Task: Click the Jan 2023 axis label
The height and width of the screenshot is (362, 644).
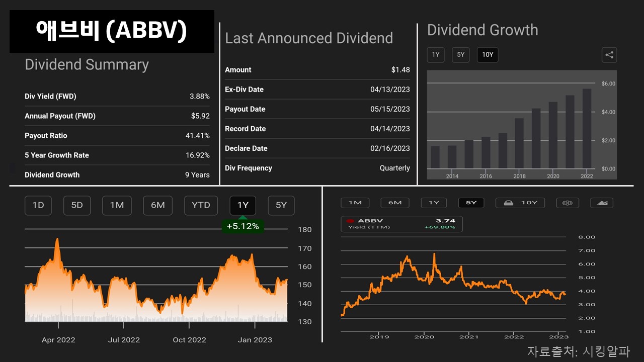Action: click(x=255, y=340)
